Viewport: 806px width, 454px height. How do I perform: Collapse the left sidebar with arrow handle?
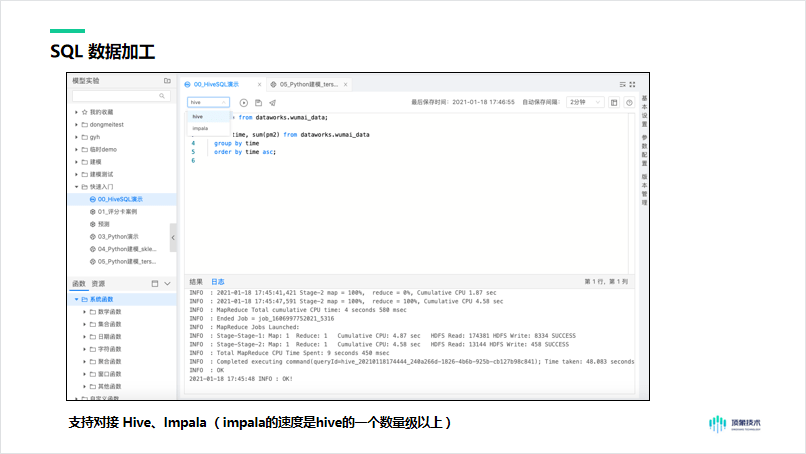174,237
